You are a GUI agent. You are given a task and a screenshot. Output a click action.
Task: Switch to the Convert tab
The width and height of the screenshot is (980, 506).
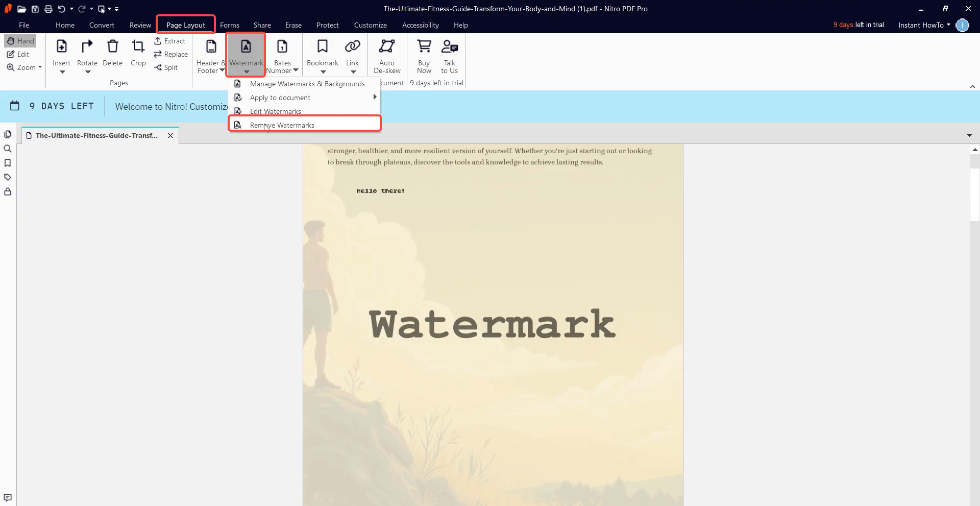tap(102, 25)
